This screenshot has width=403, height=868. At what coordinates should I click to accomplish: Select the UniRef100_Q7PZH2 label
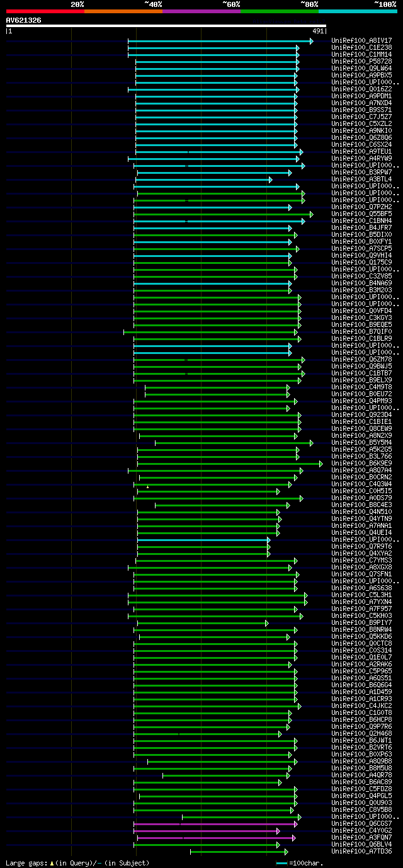tap(361, 207)
